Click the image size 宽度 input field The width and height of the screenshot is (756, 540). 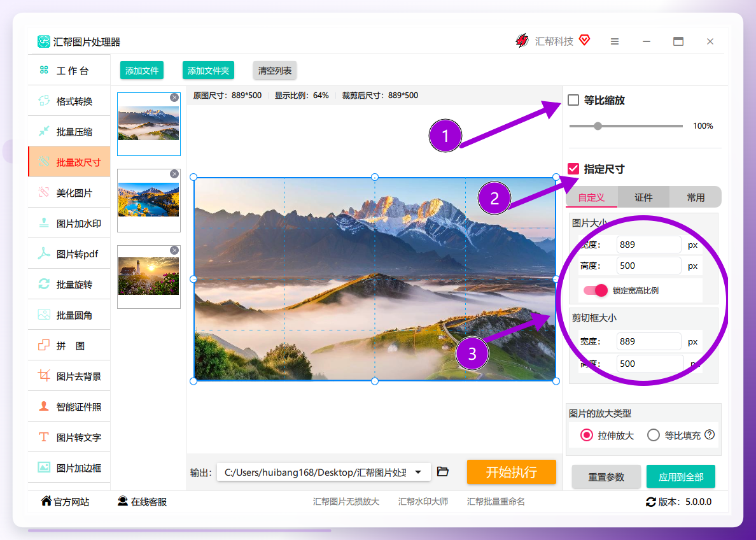pos(648,245)
